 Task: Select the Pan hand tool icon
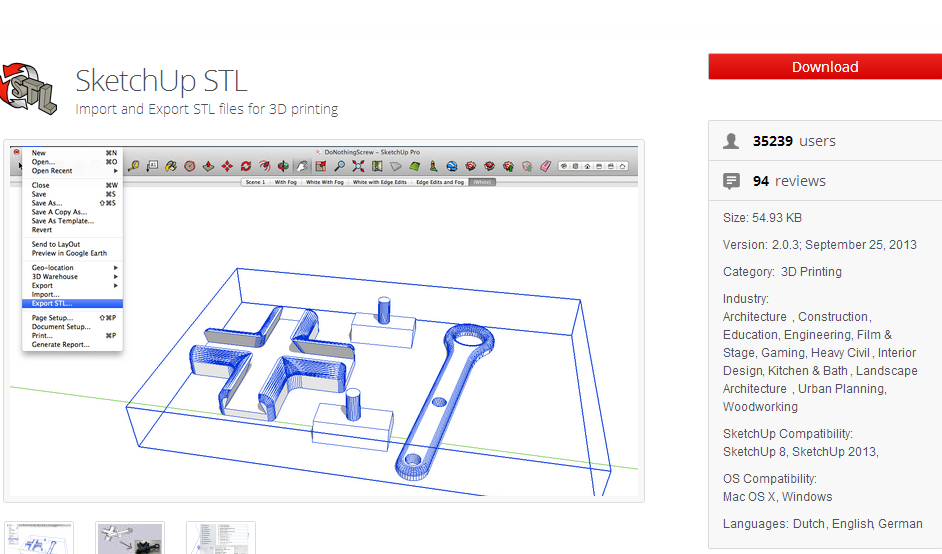point(302,166)
